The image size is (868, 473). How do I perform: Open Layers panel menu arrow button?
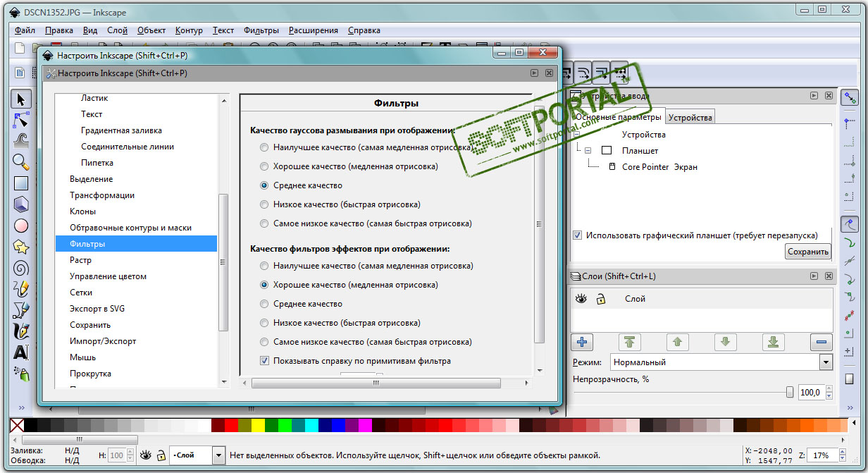pyautogui.click(x=814, y=276)
